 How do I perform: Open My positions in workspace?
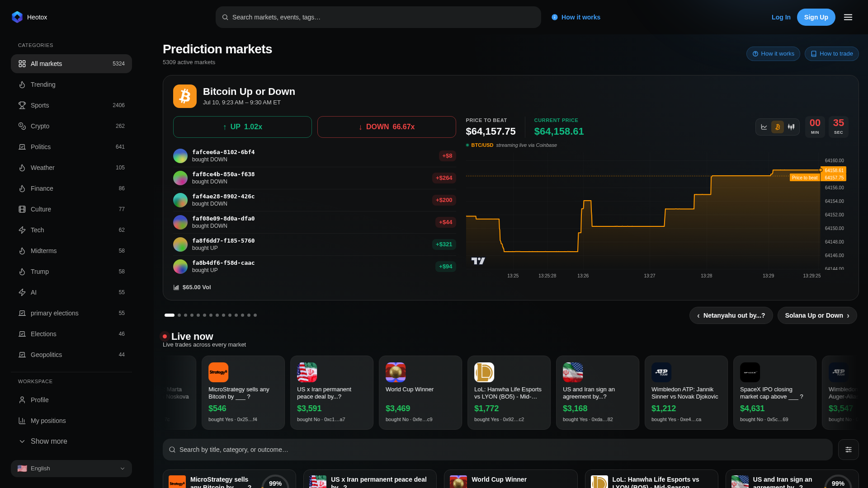click(71, 421)
